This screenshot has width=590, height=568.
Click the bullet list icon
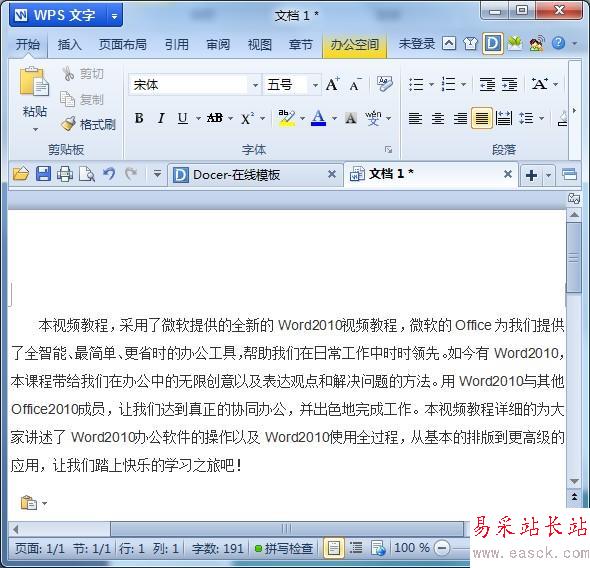coord(416,84)
